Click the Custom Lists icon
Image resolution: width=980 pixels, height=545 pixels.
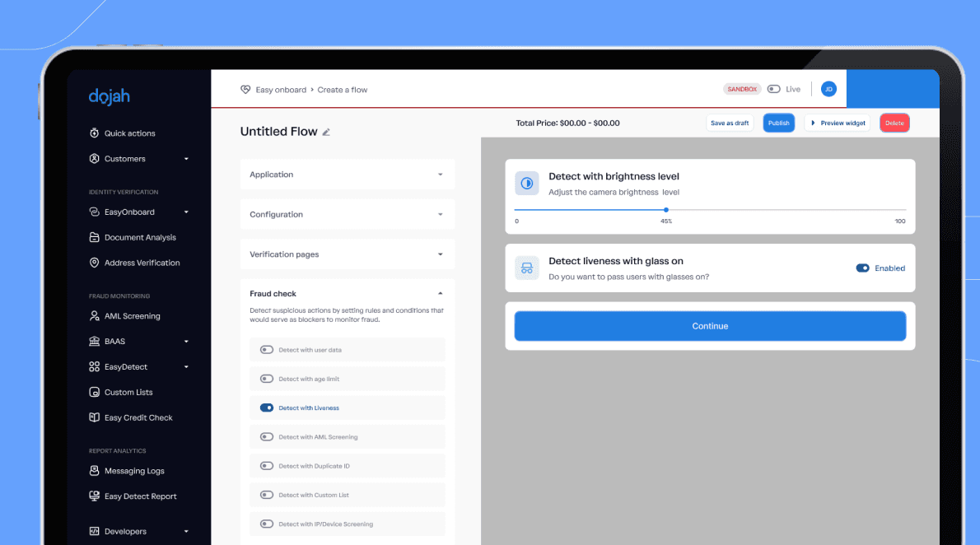(x=95, y=393)
